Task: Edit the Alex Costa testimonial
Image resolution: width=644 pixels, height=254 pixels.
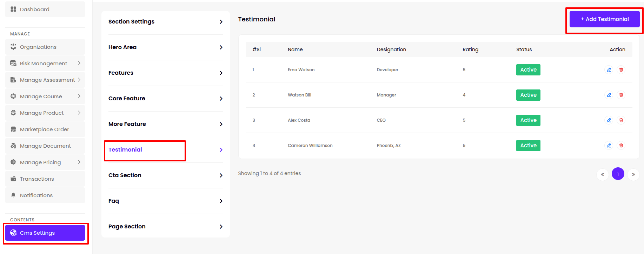Action: (x=609, y=120)
